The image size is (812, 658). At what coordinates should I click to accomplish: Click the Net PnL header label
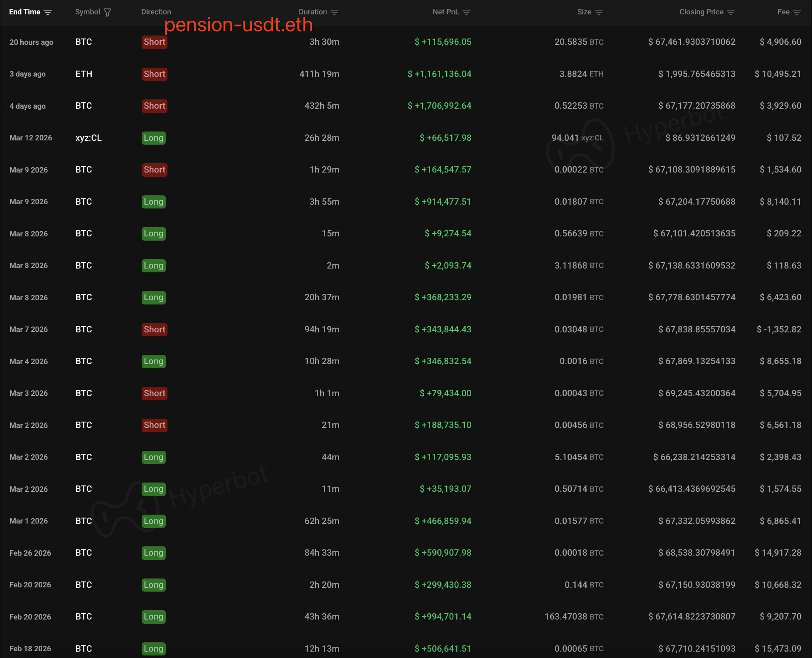coord(445,12)
